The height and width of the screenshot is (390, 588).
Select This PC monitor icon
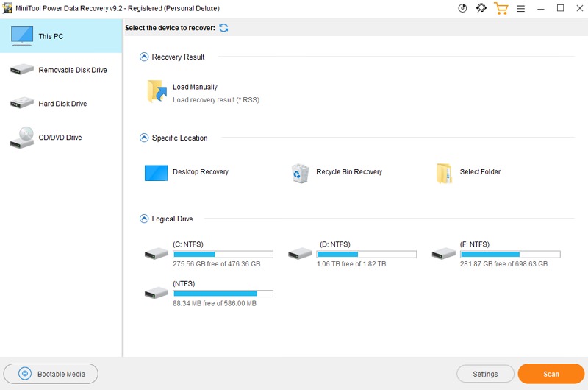click(22, 36)
